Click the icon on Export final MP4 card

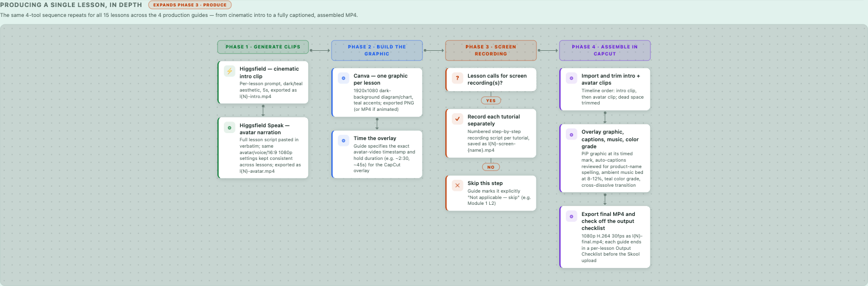(x=571, y=216)
